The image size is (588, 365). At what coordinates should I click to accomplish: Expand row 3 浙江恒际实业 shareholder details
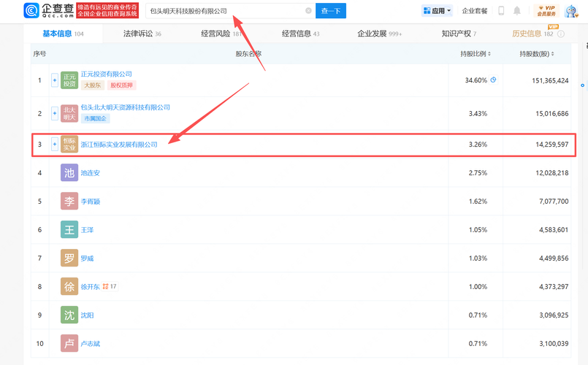pyautogui.click(x=54, y=145)
